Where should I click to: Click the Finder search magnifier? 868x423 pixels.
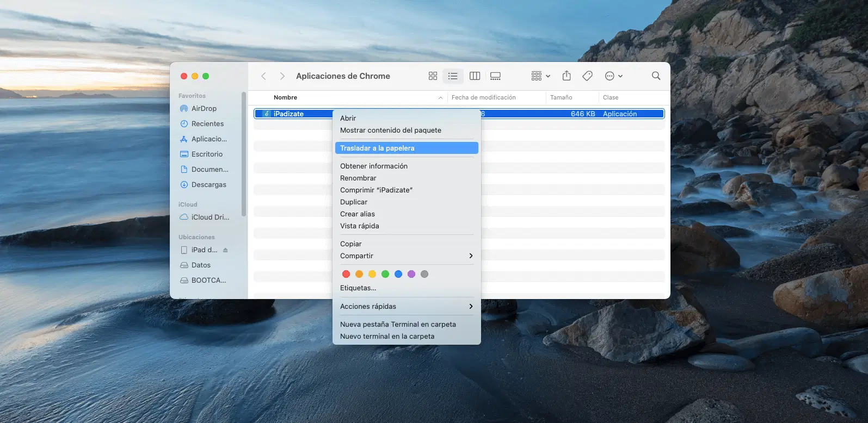coord(656,76)
